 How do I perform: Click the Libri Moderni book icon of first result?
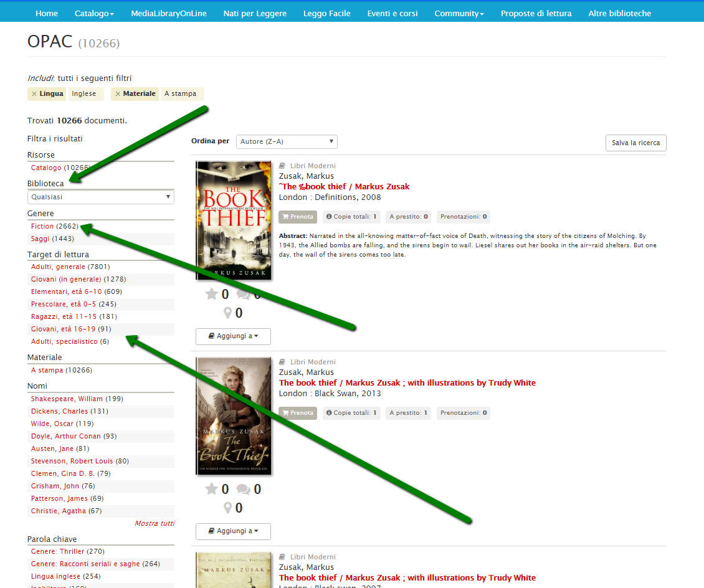282,166
